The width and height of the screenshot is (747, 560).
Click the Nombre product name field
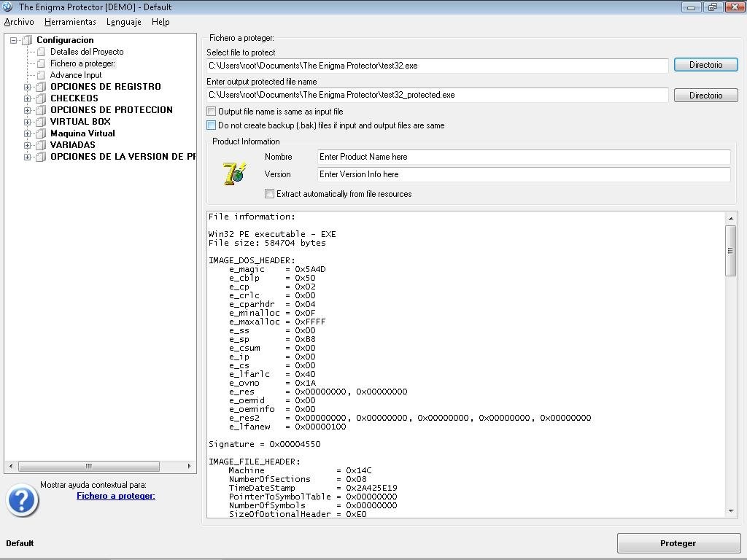pos(524,157)
